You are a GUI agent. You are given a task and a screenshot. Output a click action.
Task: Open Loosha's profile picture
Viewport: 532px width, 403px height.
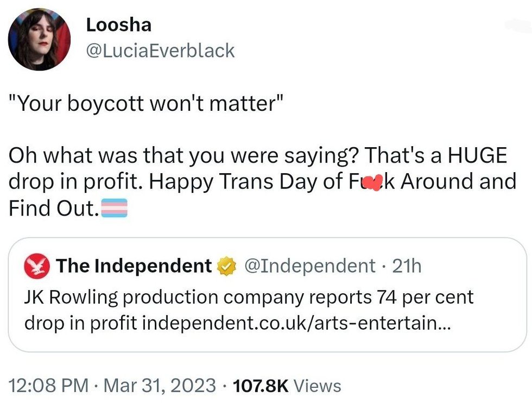click(39, 40)
